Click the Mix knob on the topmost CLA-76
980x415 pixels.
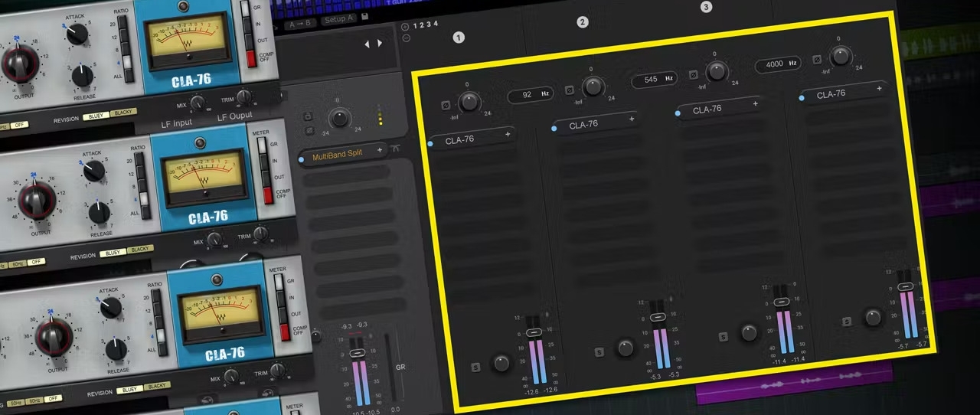coord(198,103)
